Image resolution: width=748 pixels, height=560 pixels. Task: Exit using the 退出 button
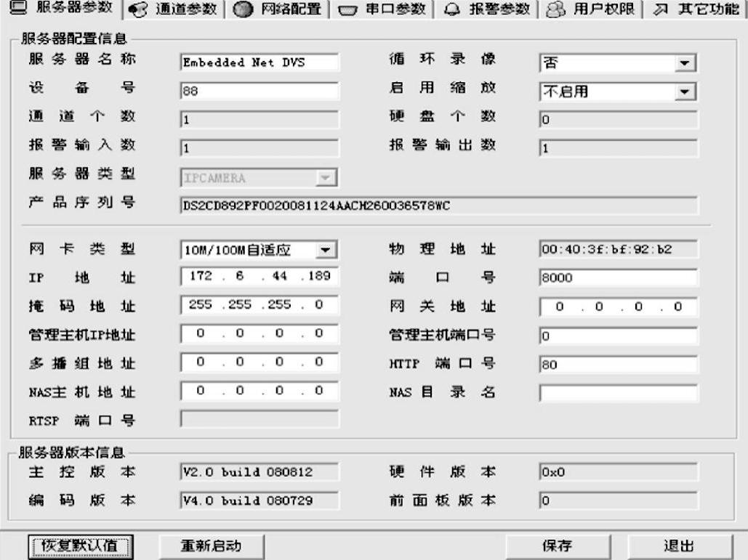point(679,546)
